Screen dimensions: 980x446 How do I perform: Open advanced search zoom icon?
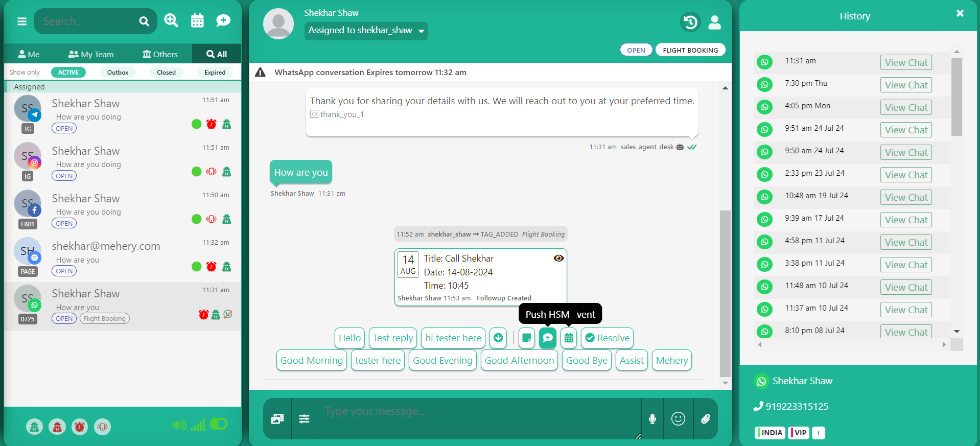click(x=171, y=20)
